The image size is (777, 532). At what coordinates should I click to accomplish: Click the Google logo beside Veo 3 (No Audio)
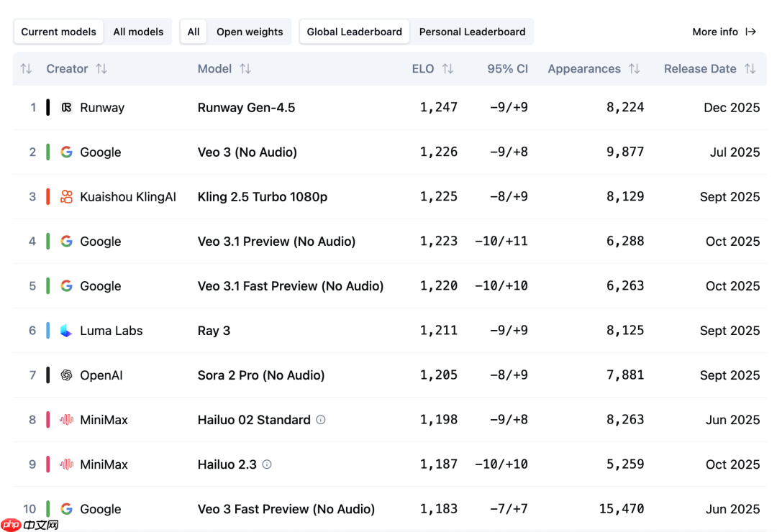click(66, 152)
